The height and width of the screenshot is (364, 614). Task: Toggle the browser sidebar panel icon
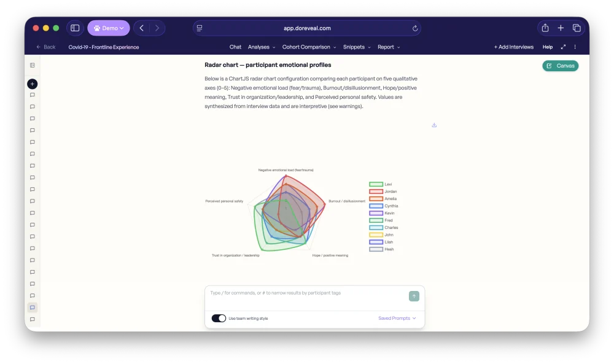75,28
